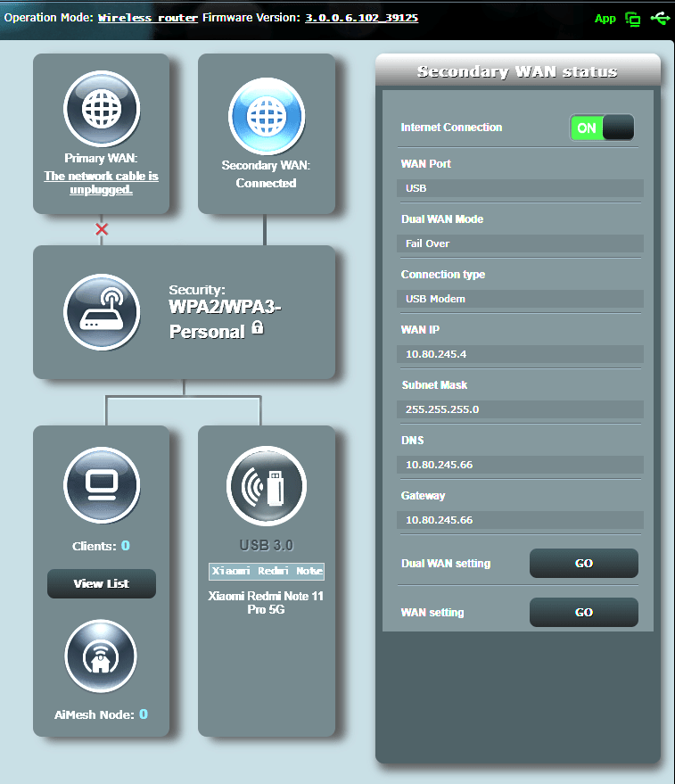Click GO next to WAN setting
The width and height of the screenshot is (675, 784).
(583, 613)
